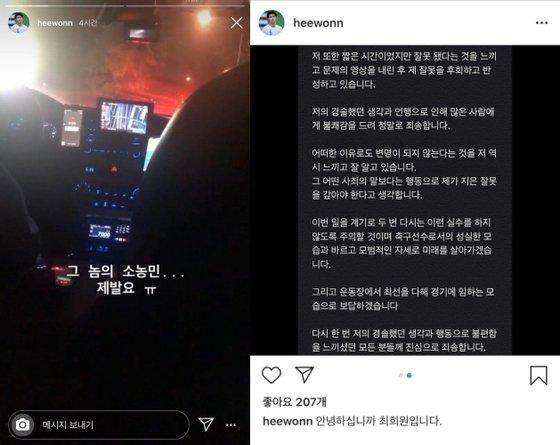Share story using paper plane icon
The width and height of the screenshot is (560, 445).
point(206,424)
